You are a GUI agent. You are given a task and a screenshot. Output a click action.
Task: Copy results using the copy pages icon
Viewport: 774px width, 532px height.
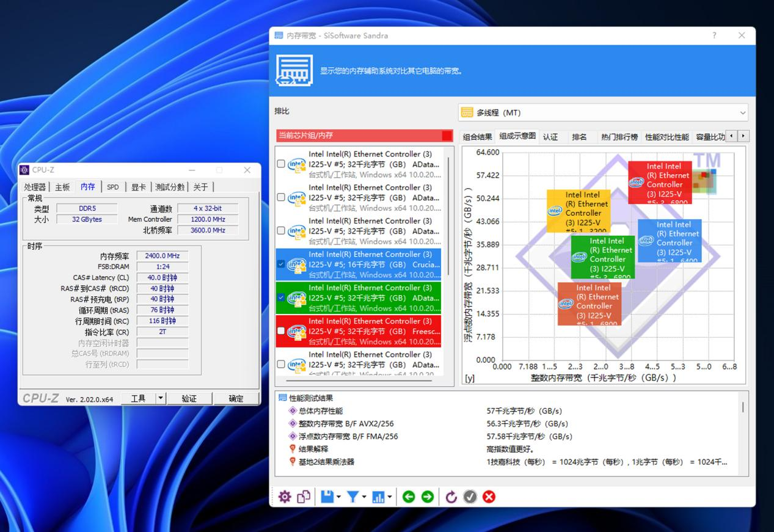(x=304, y=497)
